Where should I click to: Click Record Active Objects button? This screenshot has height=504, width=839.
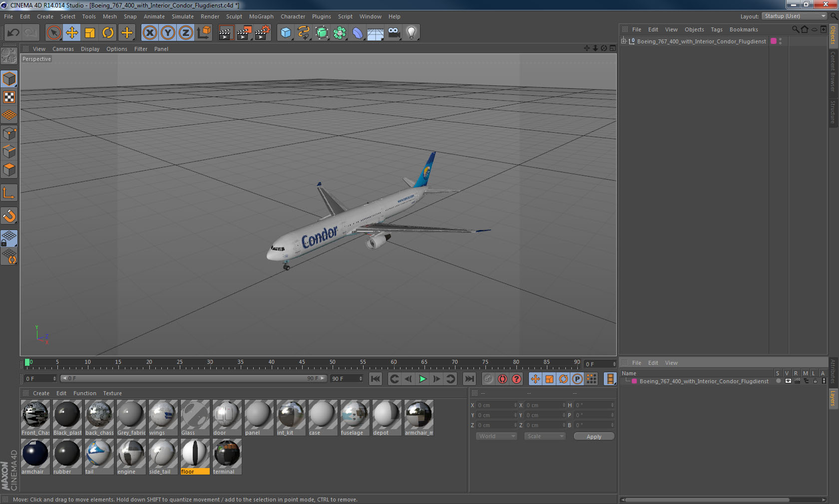tap(488, 379)
